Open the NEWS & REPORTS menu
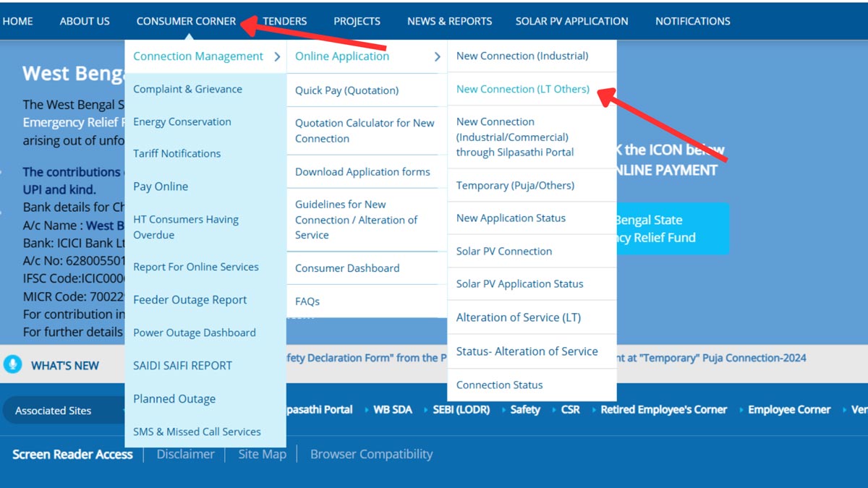The width and height of the screenshot is (868, 488). click(449, 21)
